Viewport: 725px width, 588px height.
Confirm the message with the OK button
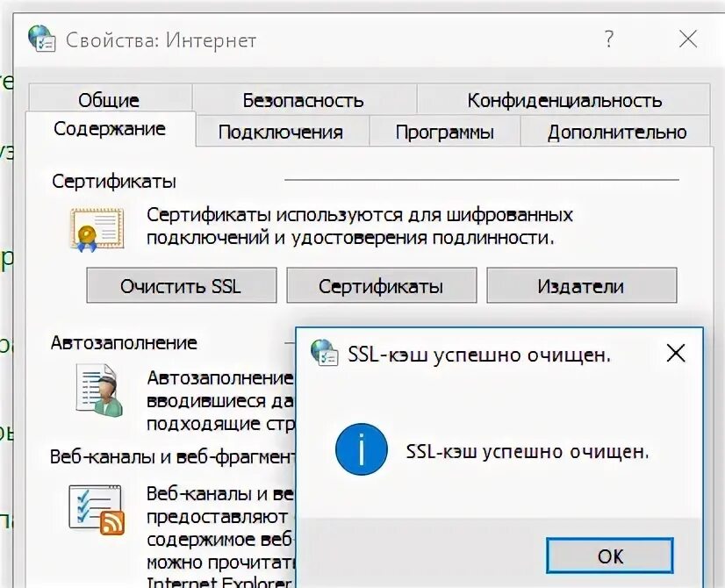coord(610,556)
